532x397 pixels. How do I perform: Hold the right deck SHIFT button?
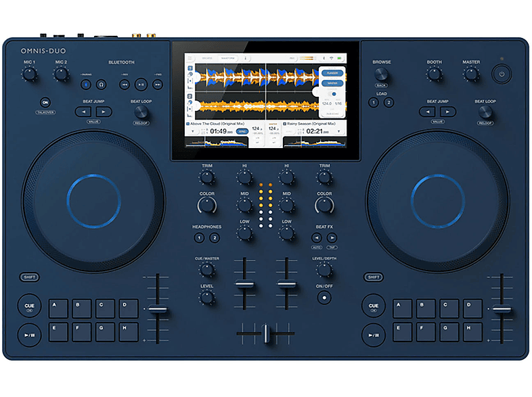pyautogui.click(x=374, y=277)
